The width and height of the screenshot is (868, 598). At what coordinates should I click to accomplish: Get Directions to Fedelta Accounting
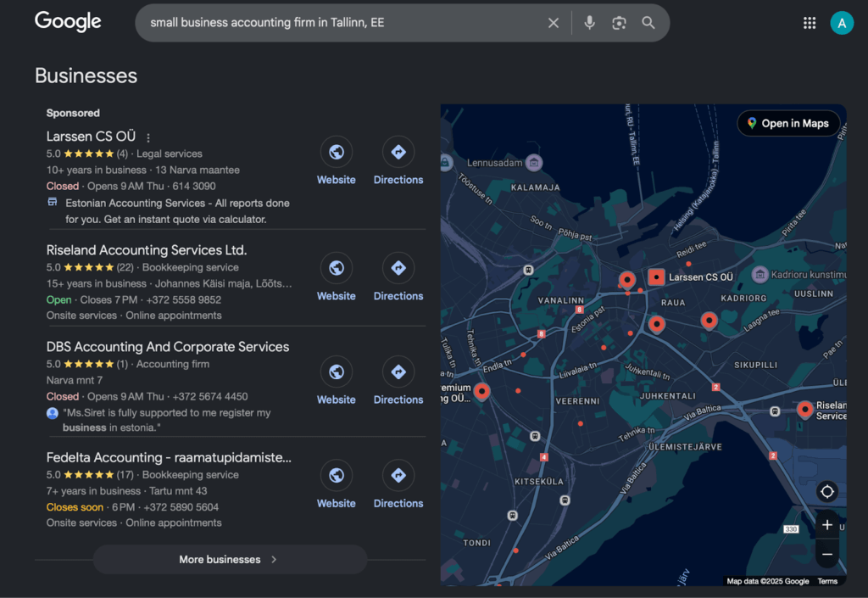pyautogui.click(x=398, y=484)
